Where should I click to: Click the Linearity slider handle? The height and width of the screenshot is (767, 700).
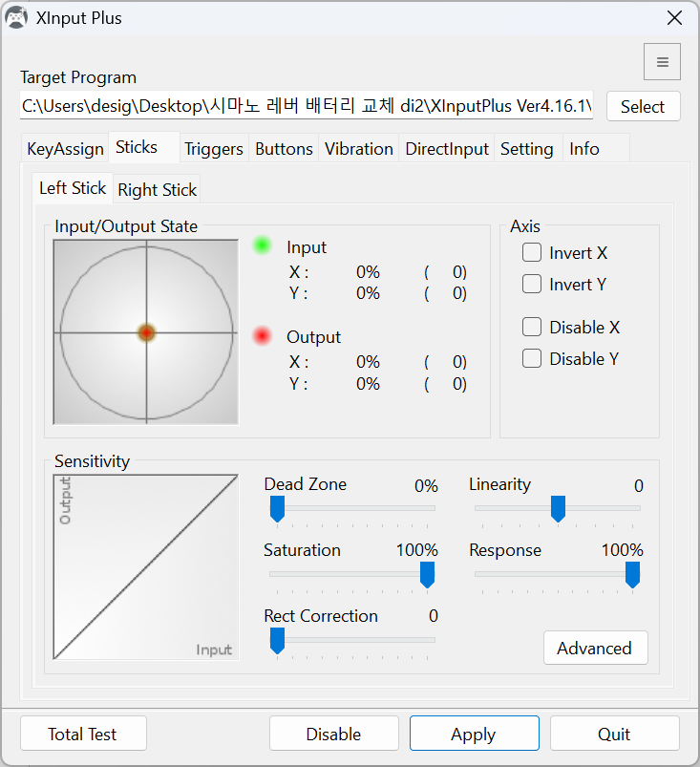point(558,509)
